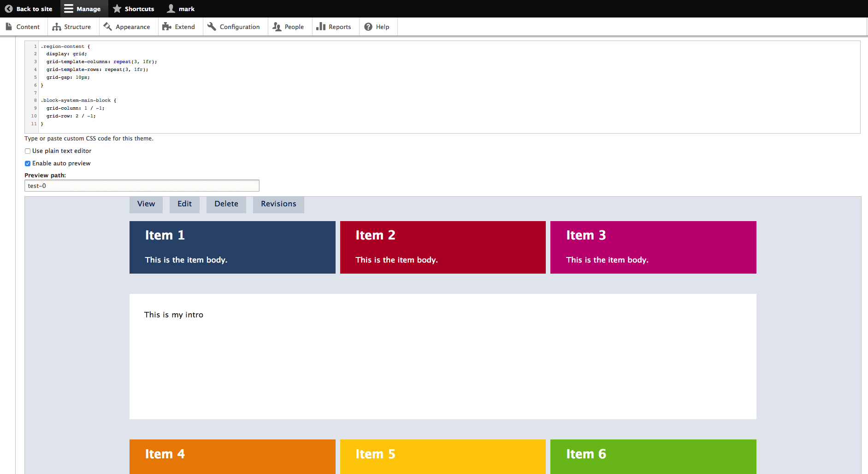868x474 pixels.
Task: Switch to the Revisions tab in preview
Action: [278, 204]
